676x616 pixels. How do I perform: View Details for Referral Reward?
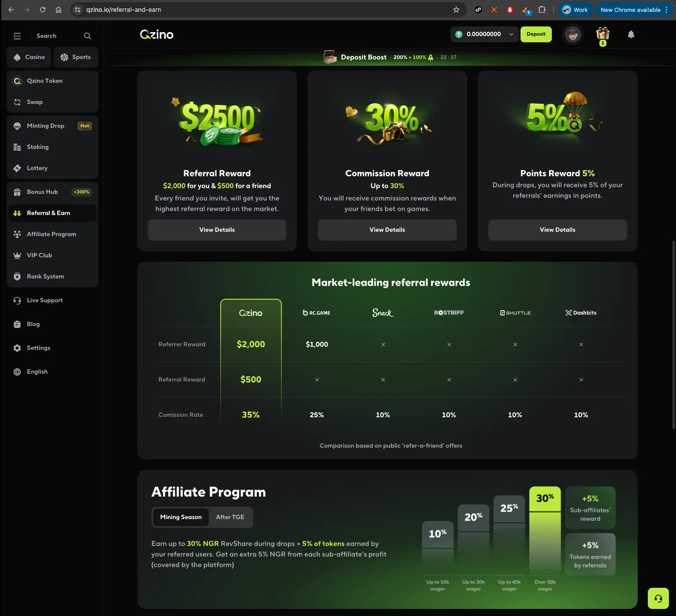tap(217, 230)
